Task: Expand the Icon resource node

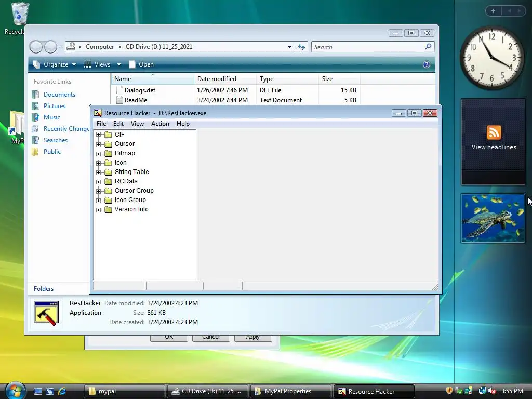Action: (x=98, y=163)
